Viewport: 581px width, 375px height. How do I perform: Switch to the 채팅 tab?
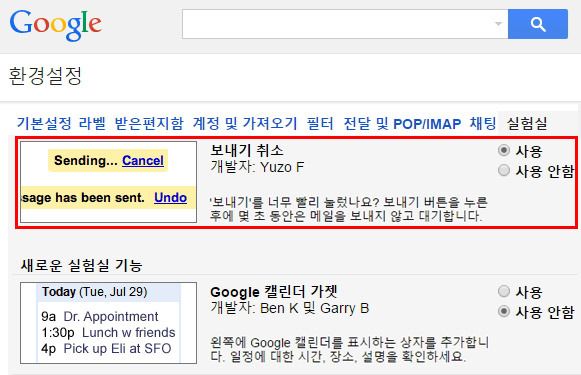coord(483,123)
